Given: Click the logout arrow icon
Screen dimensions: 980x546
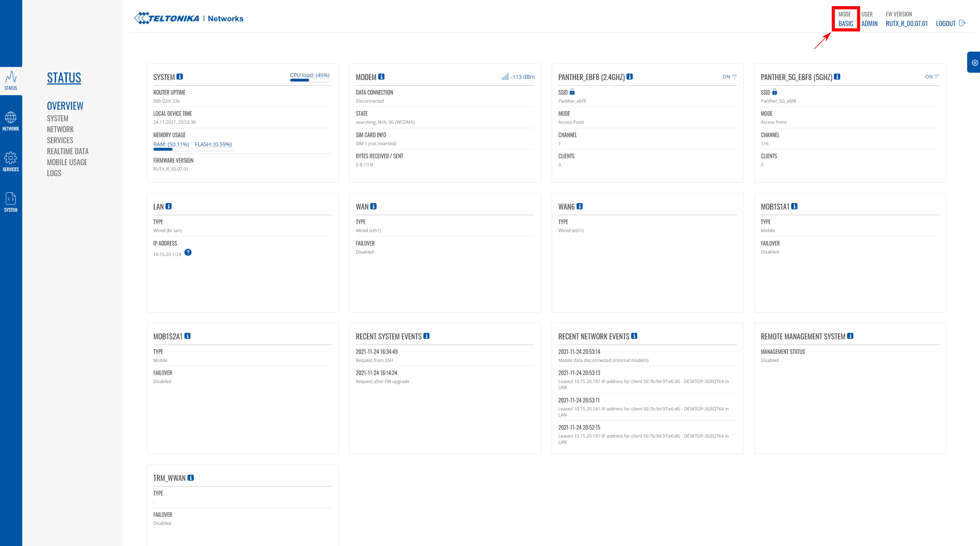Looking at the screenshot, I should click(962, 23).
